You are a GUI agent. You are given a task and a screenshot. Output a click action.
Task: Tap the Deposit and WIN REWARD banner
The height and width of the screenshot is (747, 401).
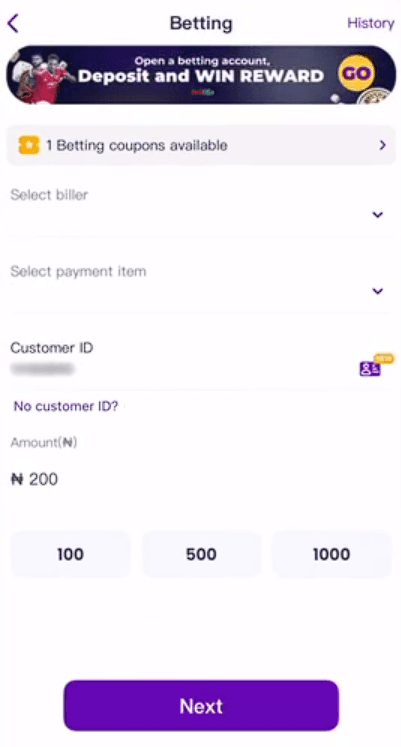coord(201,75)
